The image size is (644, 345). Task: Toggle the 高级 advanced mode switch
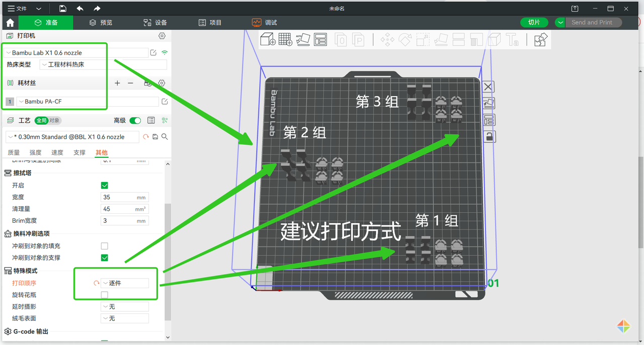coord(135,121)
